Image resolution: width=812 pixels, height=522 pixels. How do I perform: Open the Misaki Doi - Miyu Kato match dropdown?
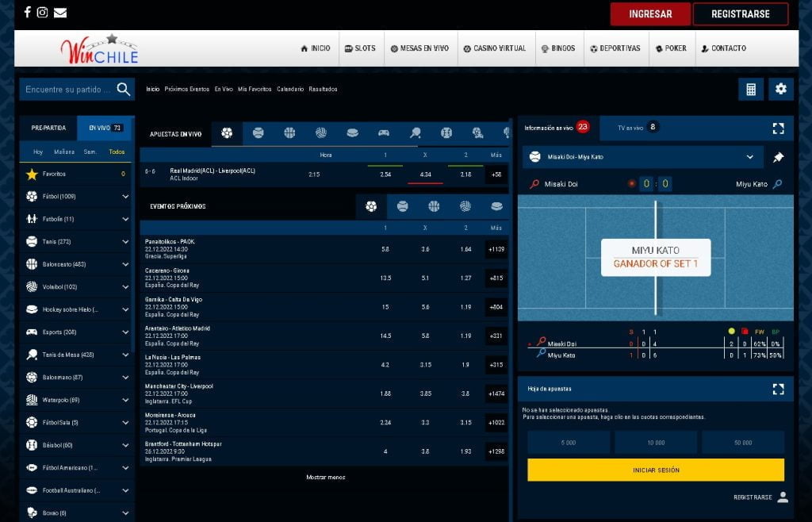[x=642, y=157]
